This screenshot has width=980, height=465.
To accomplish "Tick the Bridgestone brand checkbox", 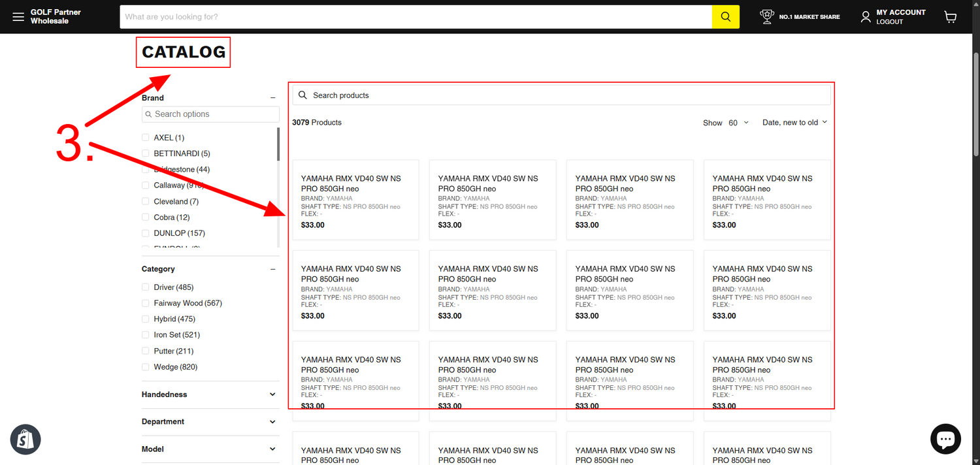I will click(146, 169).
